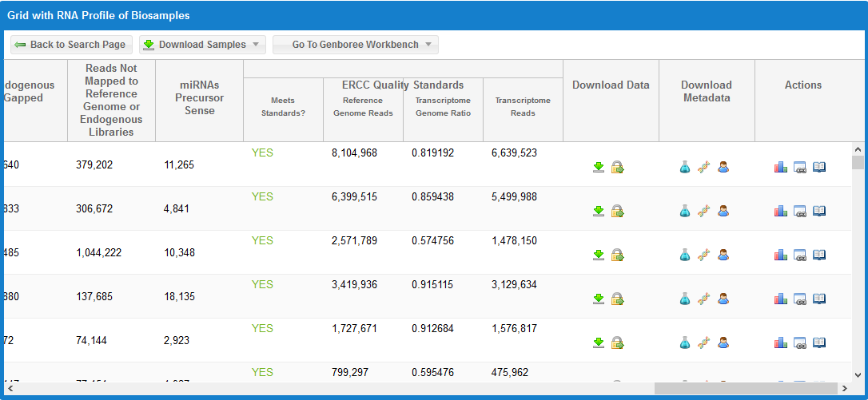Click green download icon in 8,104,968 reads row
868x400 pixels.
click(598, 167)
